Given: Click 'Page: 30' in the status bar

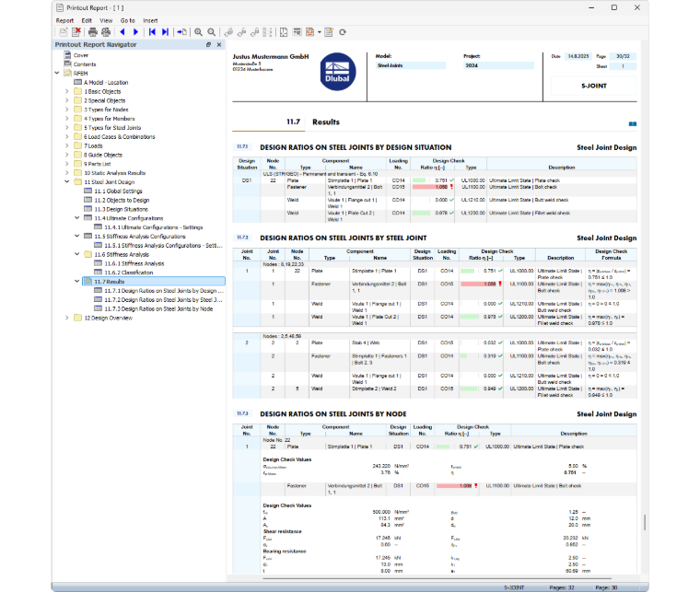Looking at the screenshot, I should click(x=606, y=587).
